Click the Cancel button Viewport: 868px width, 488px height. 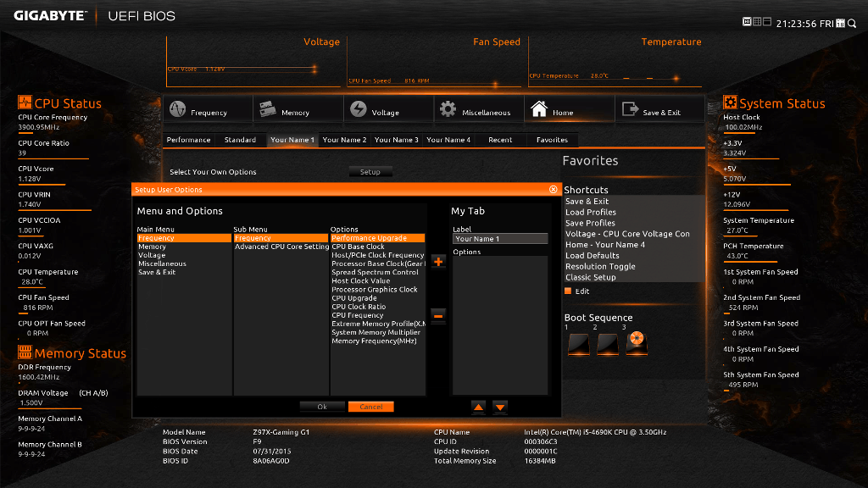(x=371, y=407)
